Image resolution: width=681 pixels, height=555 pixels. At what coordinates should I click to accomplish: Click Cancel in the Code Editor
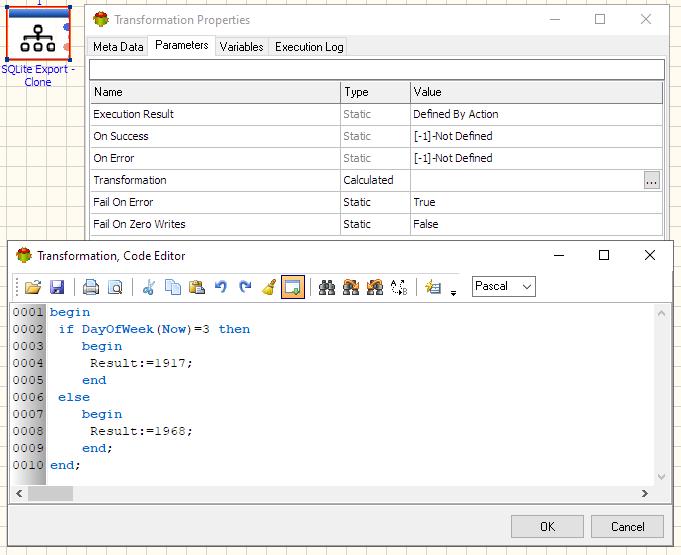pyautogui.click(x=627, y=526)
